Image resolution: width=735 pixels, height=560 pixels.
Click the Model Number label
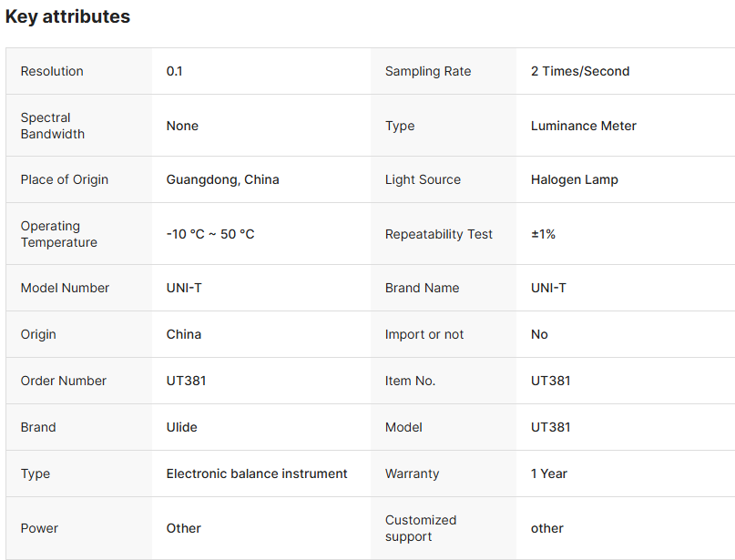(x=65, y=288)
